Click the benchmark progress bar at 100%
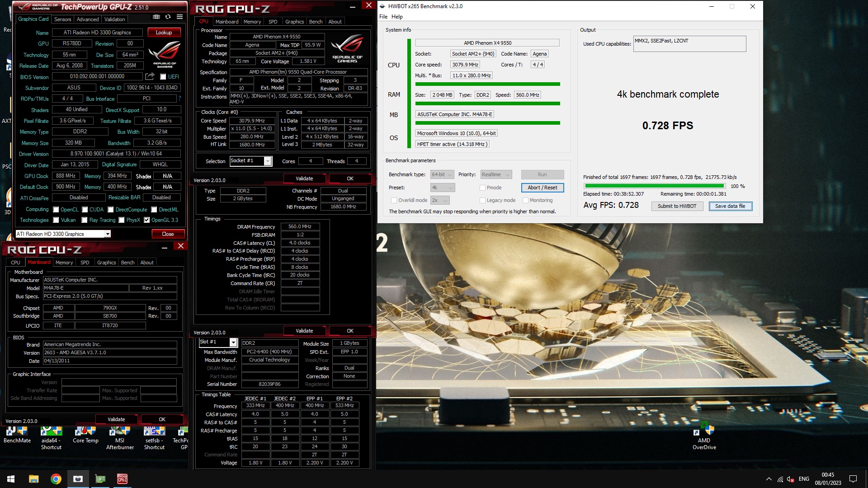This screenshot has height=488, width=868. coord(654,186)
